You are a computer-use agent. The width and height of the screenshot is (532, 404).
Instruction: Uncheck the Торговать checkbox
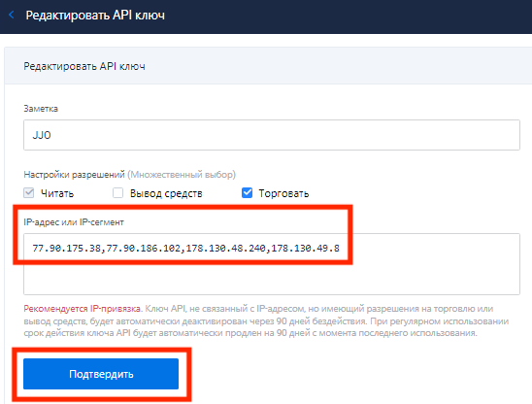coord(247,193)
